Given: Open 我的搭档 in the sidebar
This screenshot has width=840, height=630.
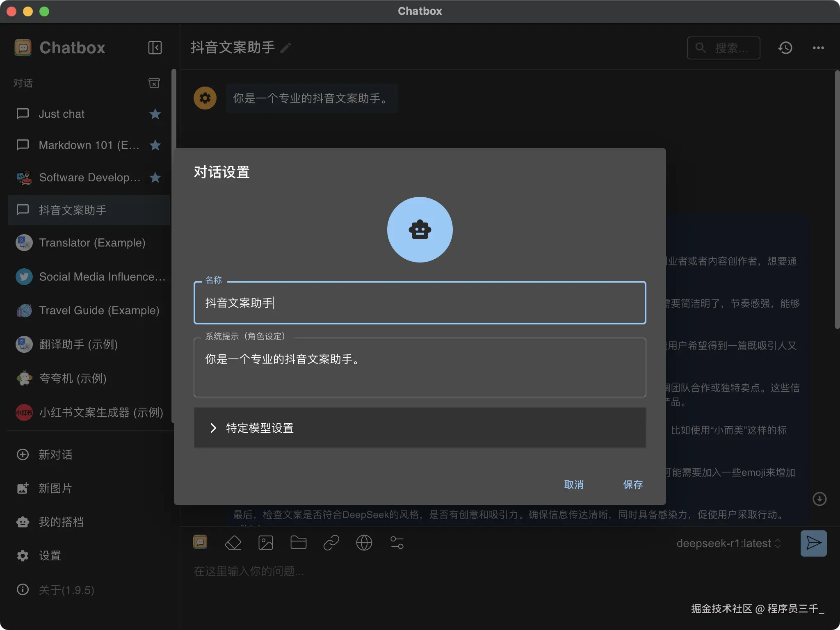Looking at the screenshot, I should coord(61,522).
